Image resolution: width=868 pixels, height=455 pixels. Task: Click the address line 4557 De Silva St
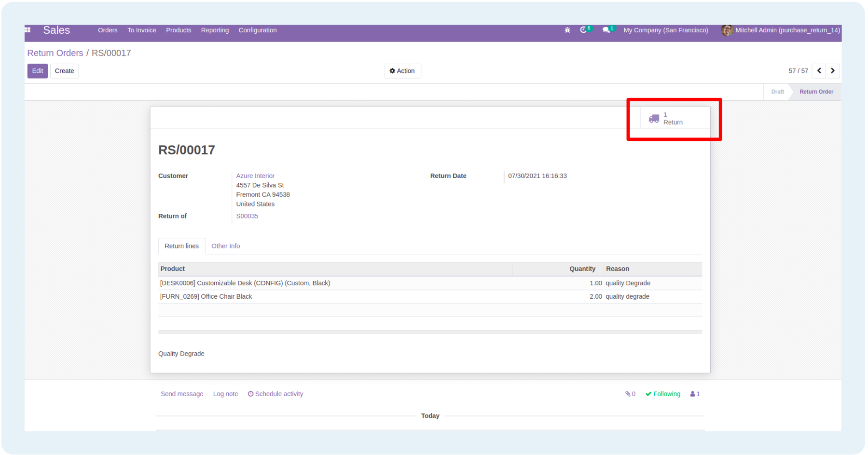coord(260,185)
